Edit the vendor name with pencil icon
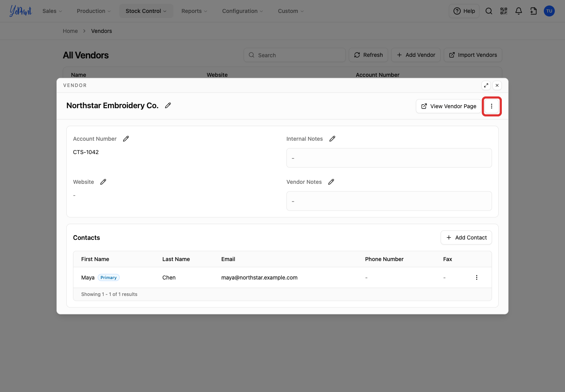 [168, 105]
